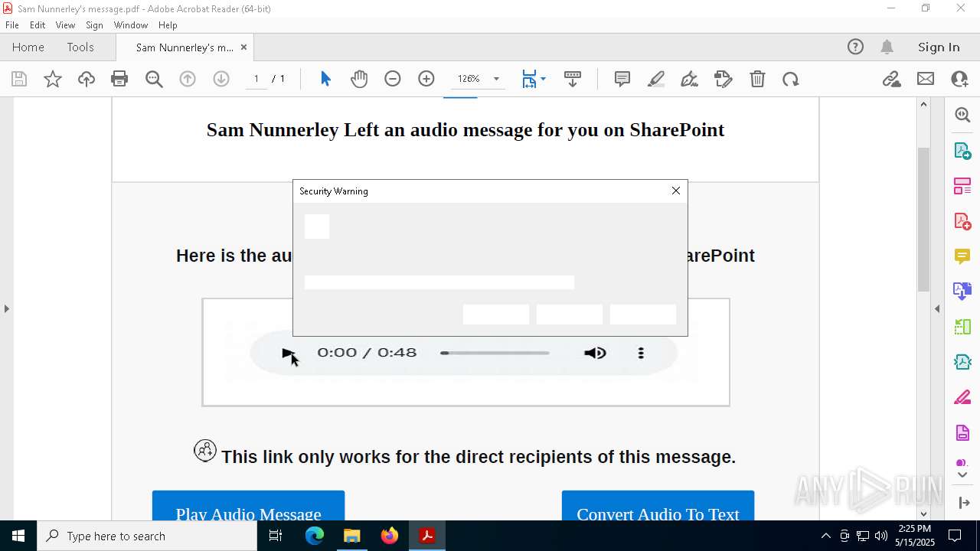Screen dimensions: 980x551
Task: Open the edit PDF stamp tool
Action: [x=723, y=79]
